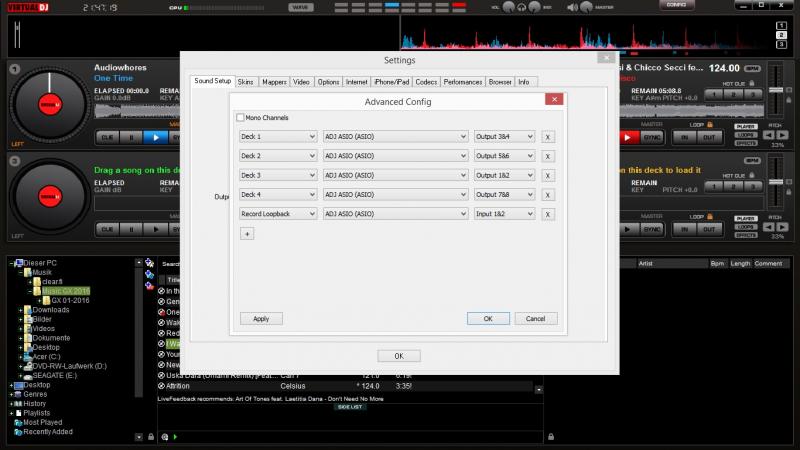The image size is (800, 450).
Task: Switch to the Video tab
Action: [302, 82]
